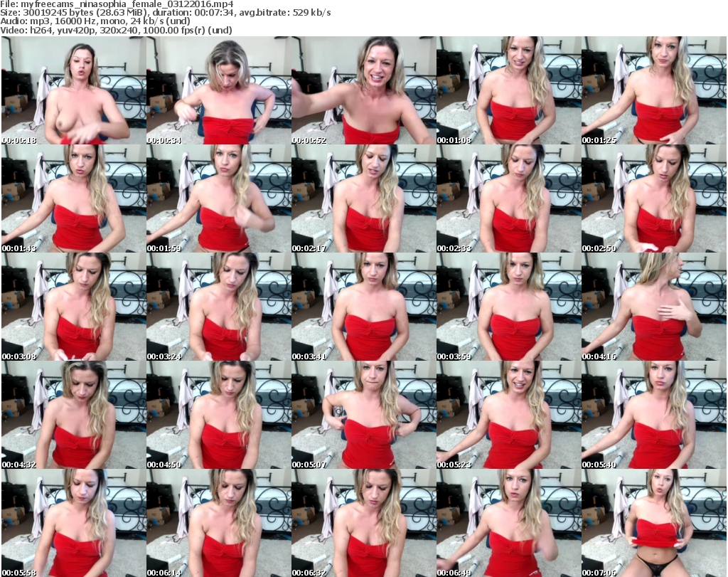
Task: Select the thumbnail at 00:04:16
Action: pyautogui.click(x=654, y=307)
